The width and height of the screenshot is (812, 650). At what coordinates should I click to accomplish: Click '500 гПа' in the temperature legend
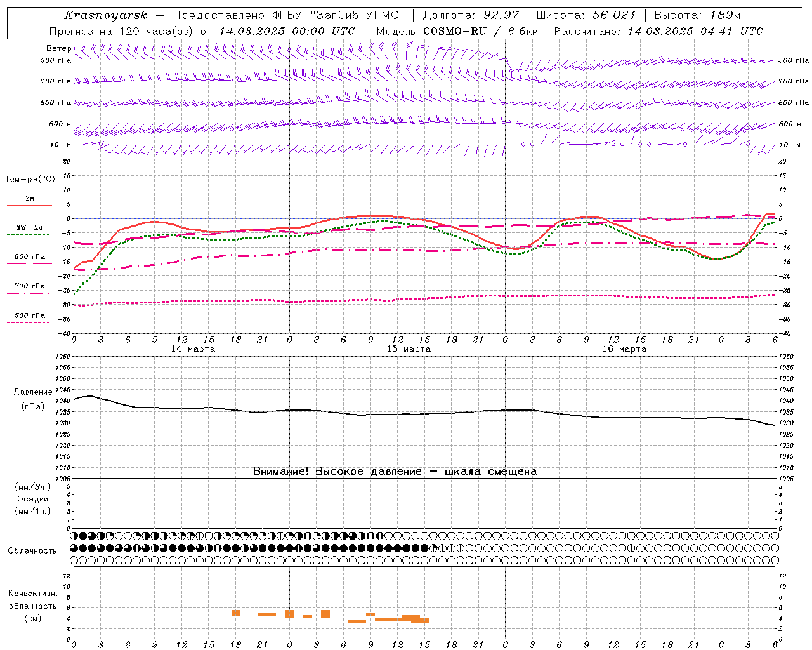[x=30, y=315]
